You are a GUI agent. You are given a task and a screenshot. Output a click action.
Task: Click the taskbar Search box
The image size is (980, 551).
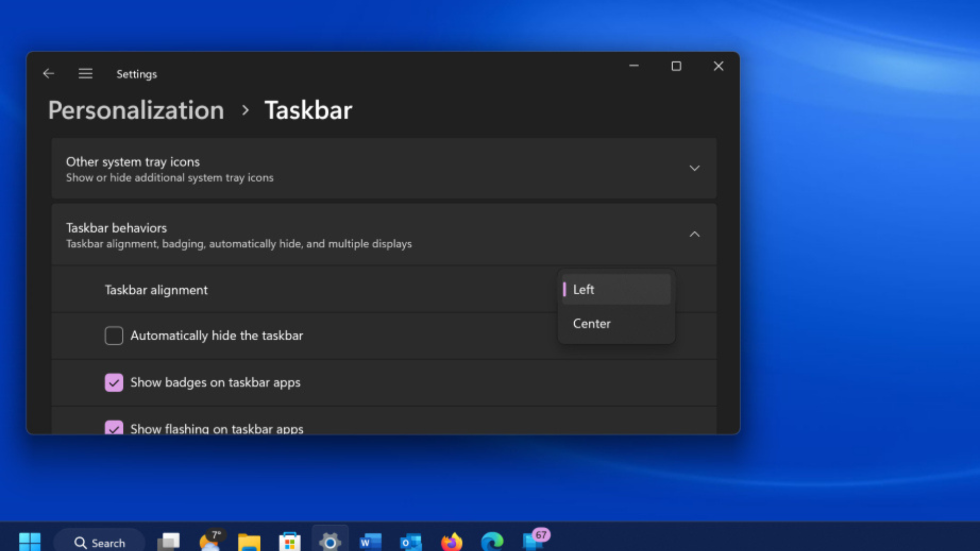point(100,542)
